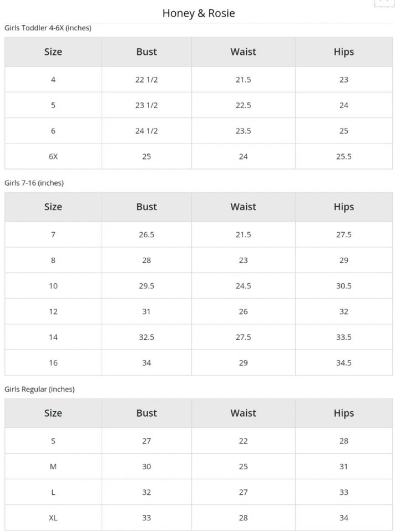The image size is (395, 532).
Task: Select size M in Girls Regular table
Action: pos(53,467)
